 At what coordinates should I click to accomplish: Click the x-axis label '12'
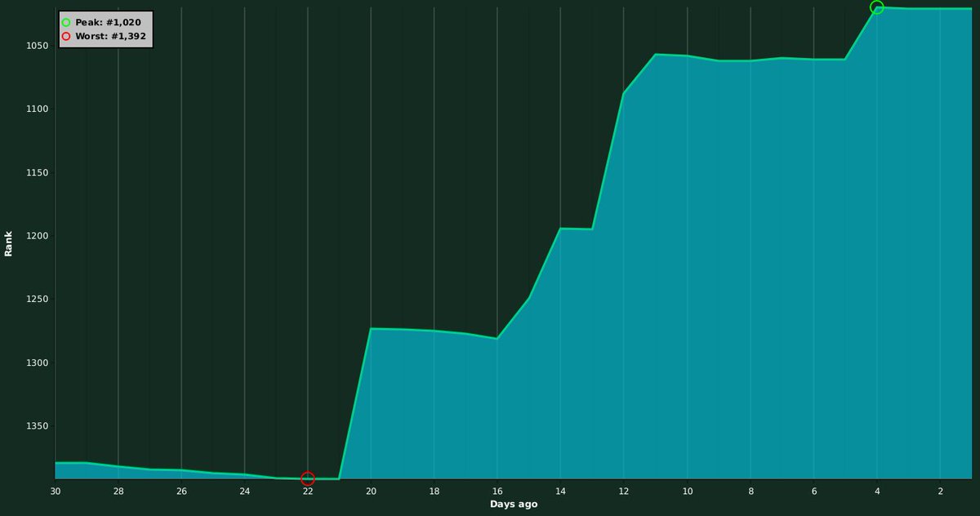pos(624,492)
